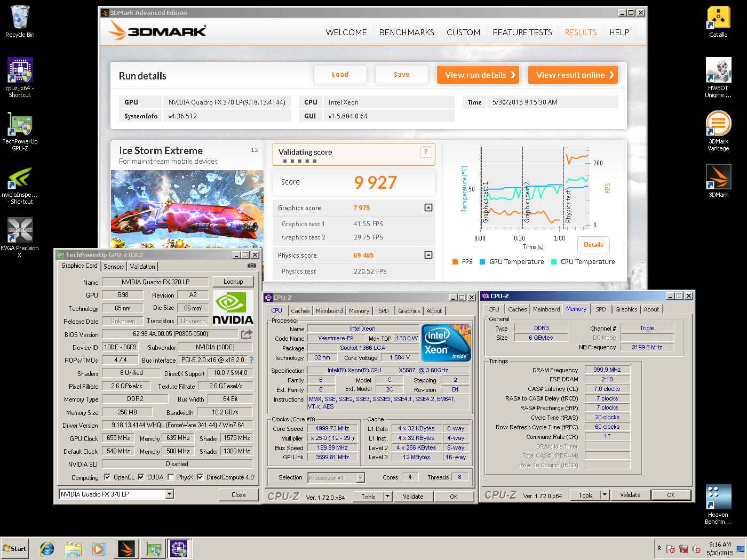The width and height of the screenshot is (747, 560).
Task: Go to the FEATURE TESTS tab
Action: [x=522, y=33]
